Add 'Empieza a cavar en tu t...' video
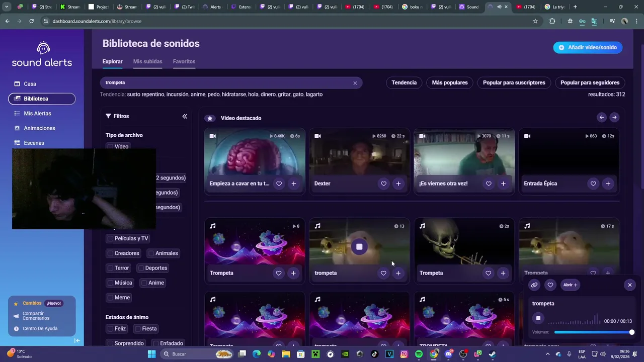 [293, 184]
